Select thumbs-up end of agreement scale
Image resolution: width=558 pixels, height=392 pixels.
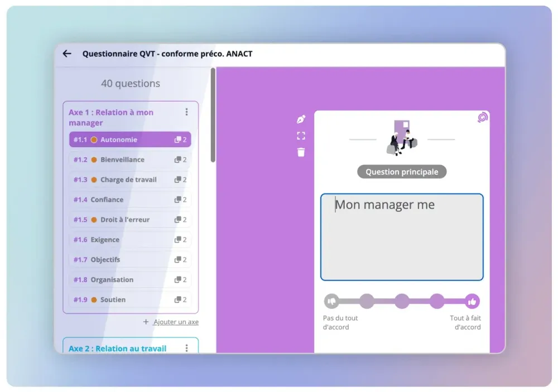coord(472,301)
